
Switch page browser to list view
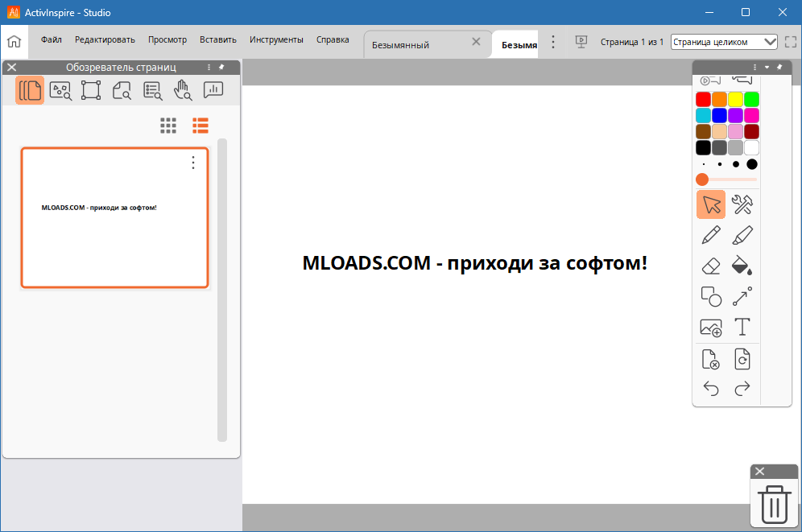(x=200, y=126)
